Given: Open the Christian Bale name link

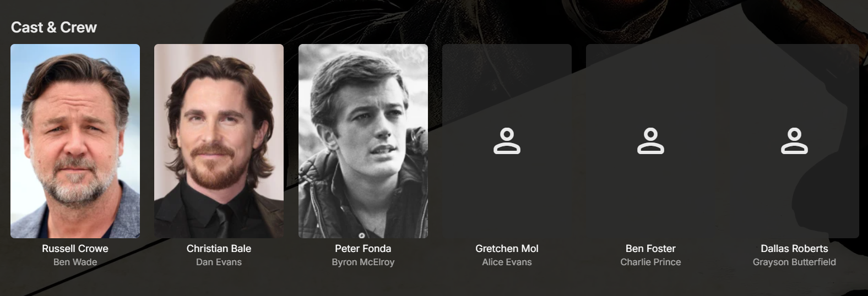Looking at the screenshot, I should [219, 249].
